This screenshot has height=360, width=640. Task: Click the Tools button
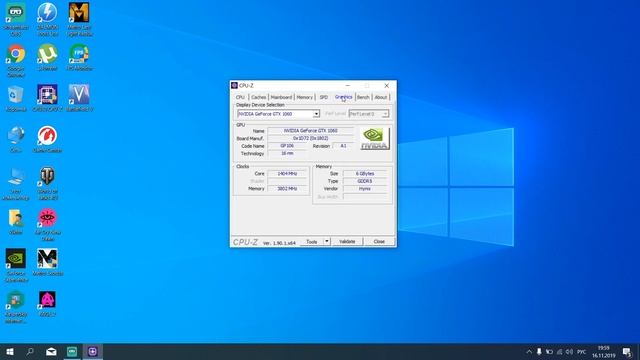tap(312, 242)
